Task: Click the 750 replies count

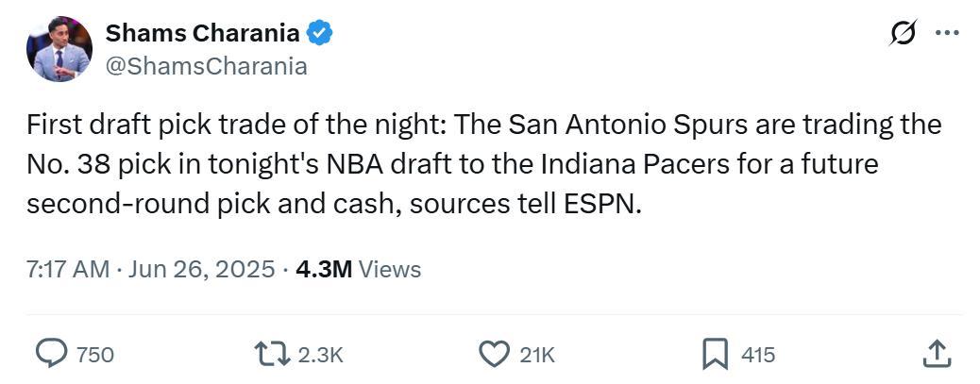Action: [95, 355]
